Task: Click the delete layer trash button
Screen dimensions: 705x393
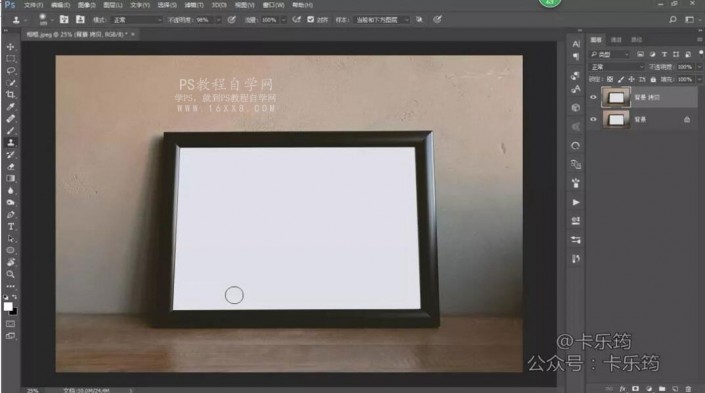Action: tap(688, 389)
